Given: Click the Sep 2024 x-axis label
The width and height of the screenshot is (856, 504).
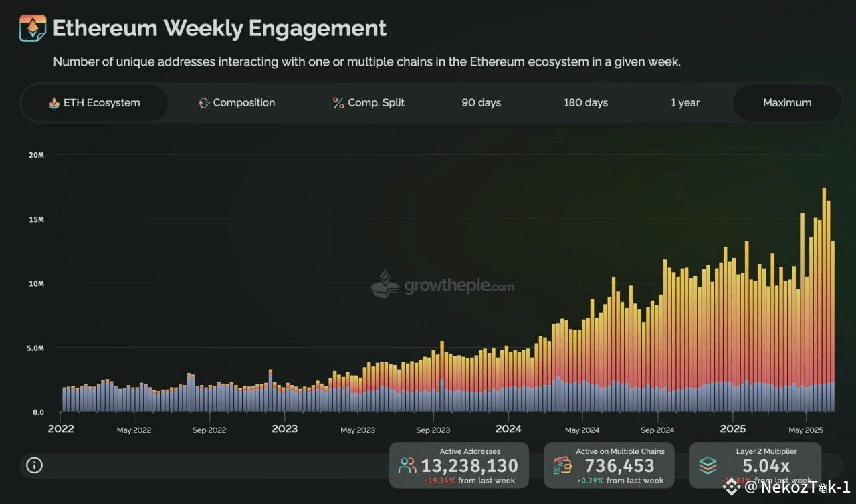Looking at the screenshot, I should [657, 430].
